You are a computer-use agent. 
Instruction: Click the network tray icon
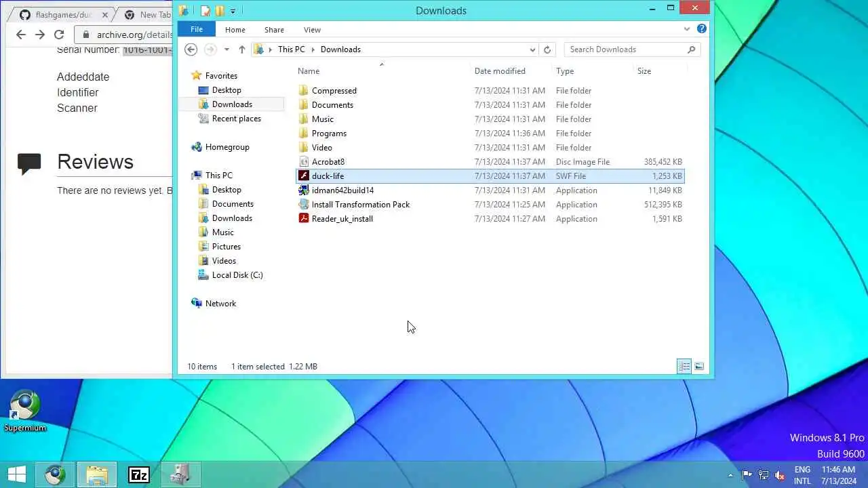pyautogui.click(x=764, y=475)
